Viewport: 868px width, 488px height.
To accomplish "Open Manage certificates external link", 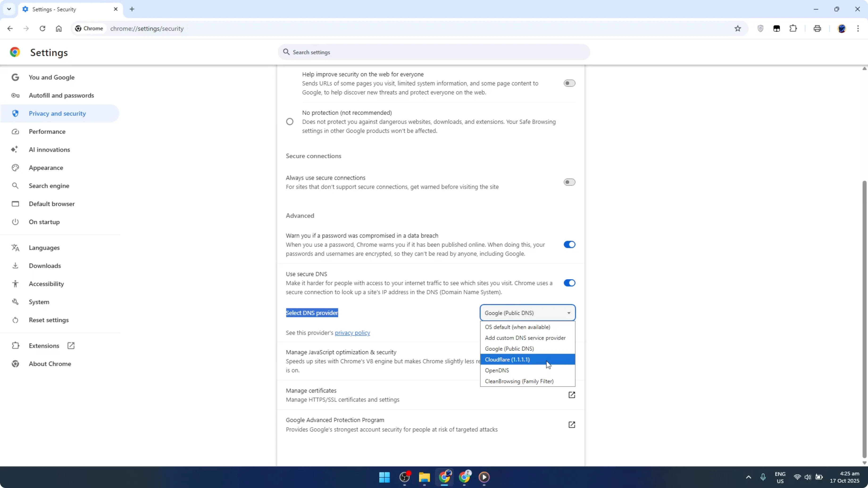I will 572,395.
